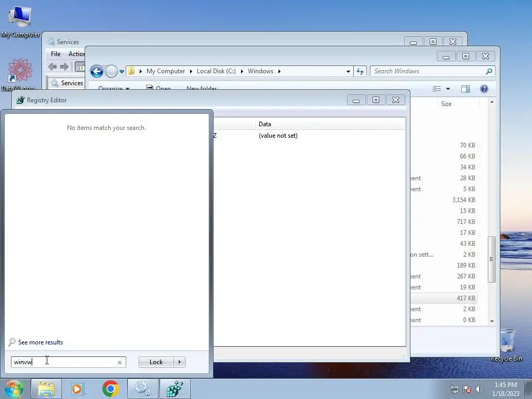Open the recent pages dropdown in Explorer
The height and width of the screenshot is (399, 532).
[122, 72]
